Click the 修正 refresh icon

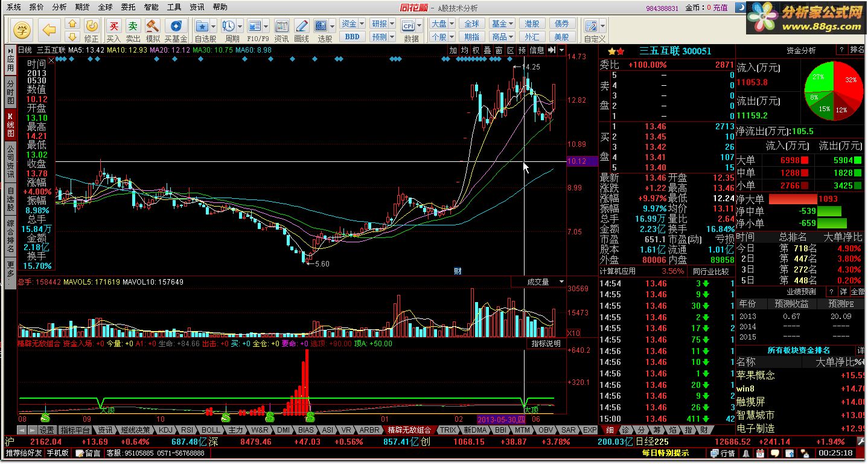coord(92,26)
